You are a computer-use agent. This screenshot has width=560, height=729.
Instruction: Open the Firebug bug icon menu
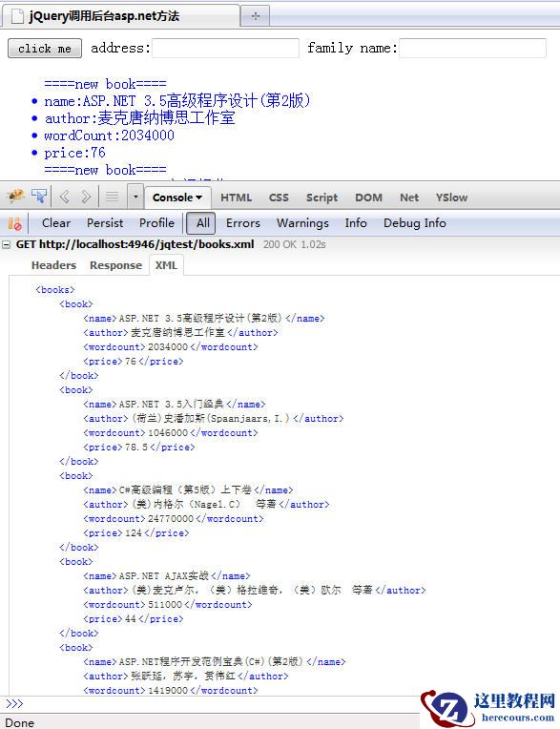point(16,197)
